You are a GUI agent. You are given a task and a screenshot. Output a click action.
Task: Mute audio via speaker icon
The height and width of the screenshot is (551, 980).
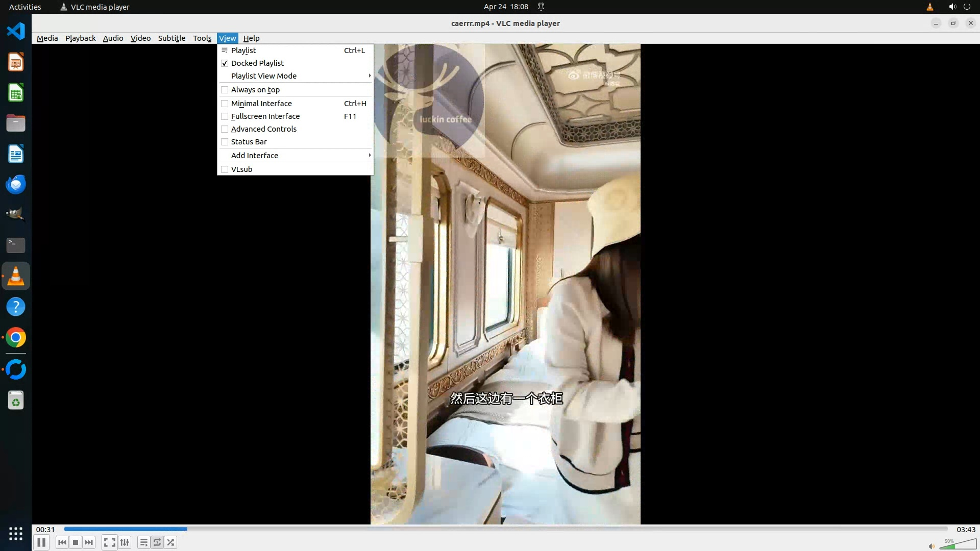click(932, 546)
